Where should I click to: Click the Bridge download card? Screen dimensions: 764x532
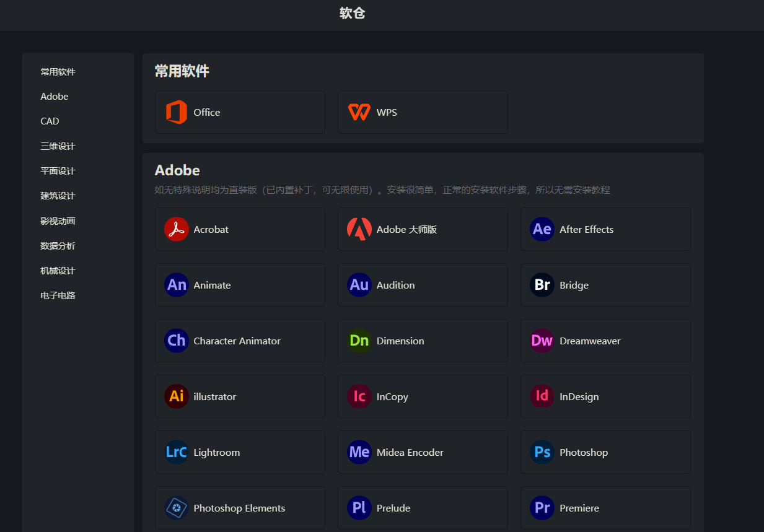(605, 285)
